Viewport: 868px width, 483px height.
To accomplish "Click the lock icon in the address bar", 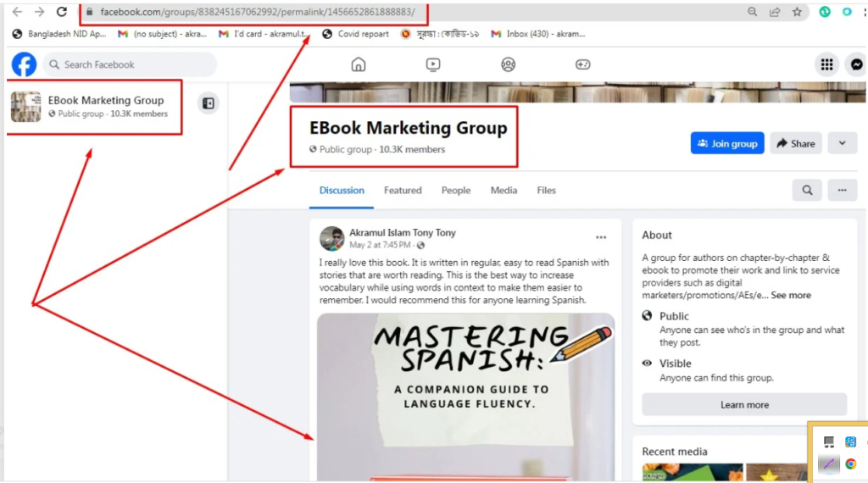I will pyautogui.click(x=89, y=12).
